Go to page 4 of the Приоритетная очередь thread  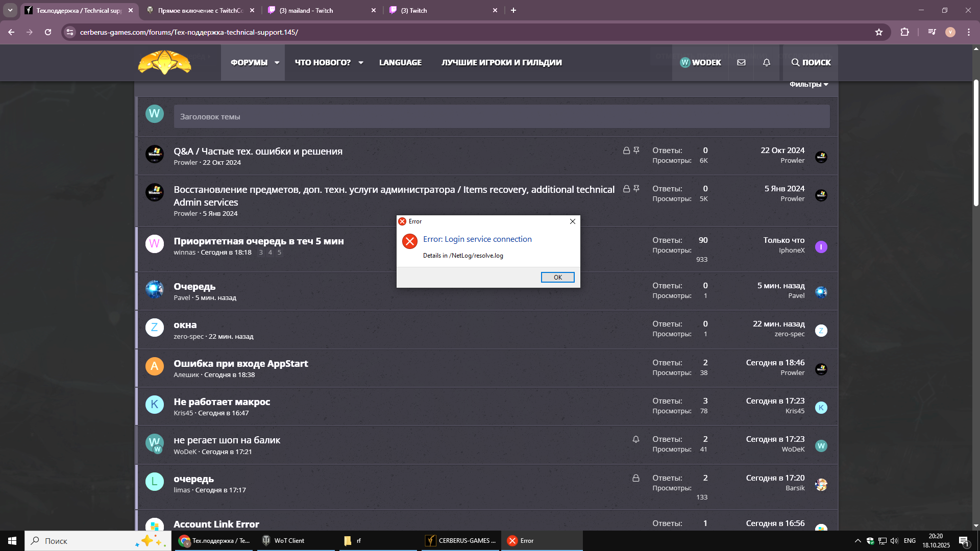pyautogui.click(x=270, y=253)
